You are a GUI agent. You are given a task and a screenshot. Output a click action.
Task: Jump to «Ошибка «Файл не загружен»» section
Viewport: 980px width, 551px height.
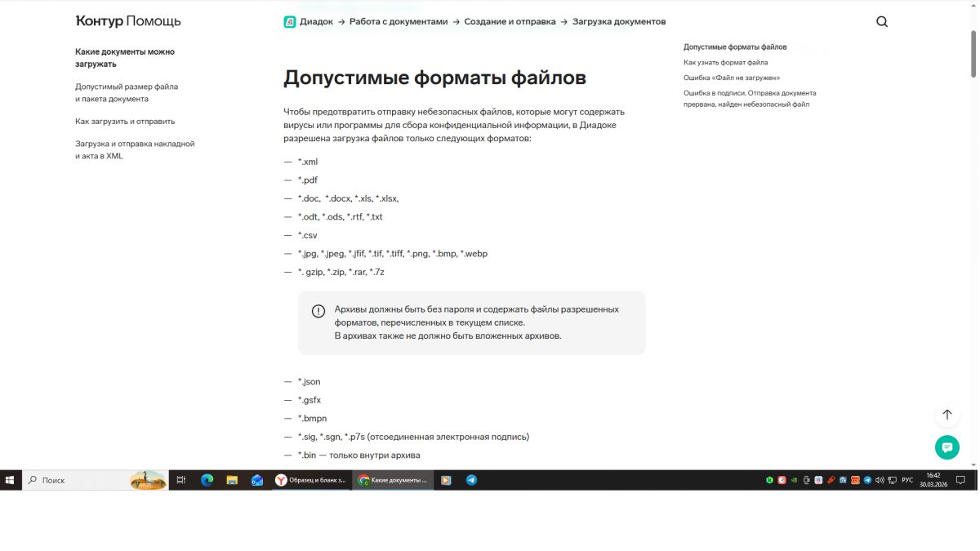731,78
